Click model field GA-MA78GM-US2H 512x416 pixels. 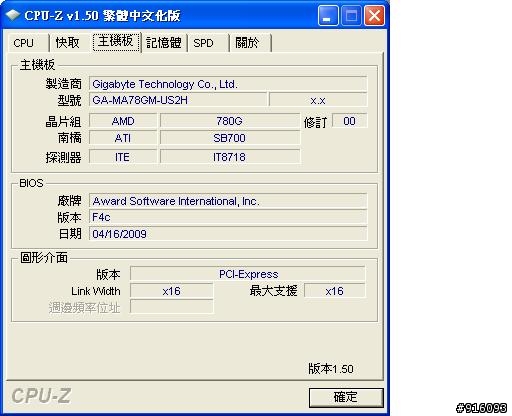pos(178,100)
